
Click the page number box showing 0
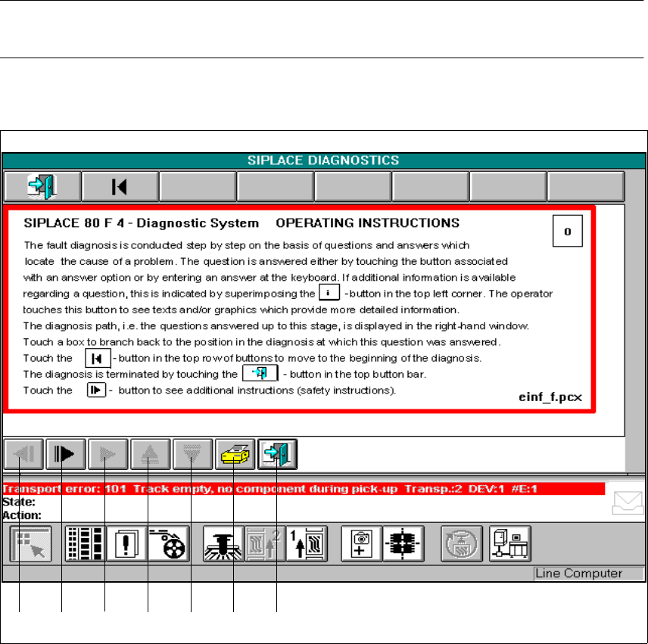(x=568, y=231)
